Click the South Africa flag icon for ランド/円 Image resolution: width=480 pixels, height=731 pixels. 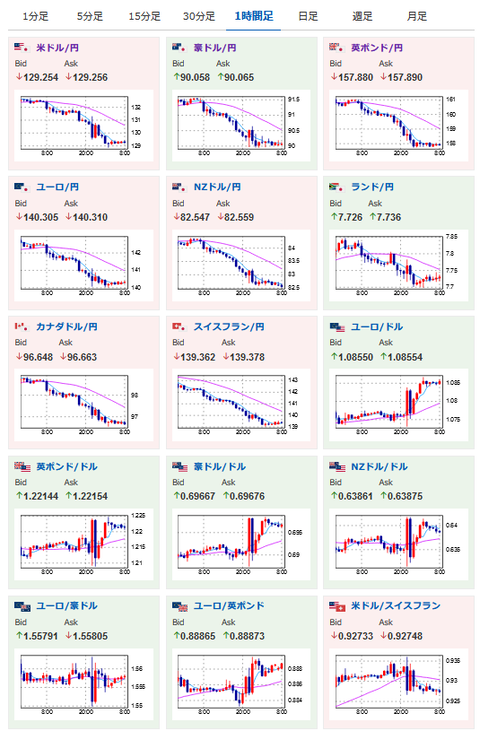tap(336, 187)
